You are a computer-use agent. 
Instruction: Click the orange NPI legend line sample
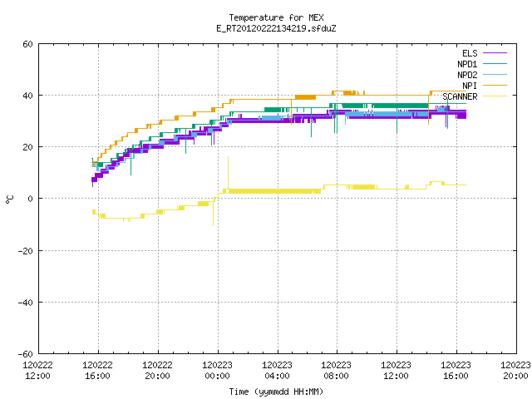[495, 85]
